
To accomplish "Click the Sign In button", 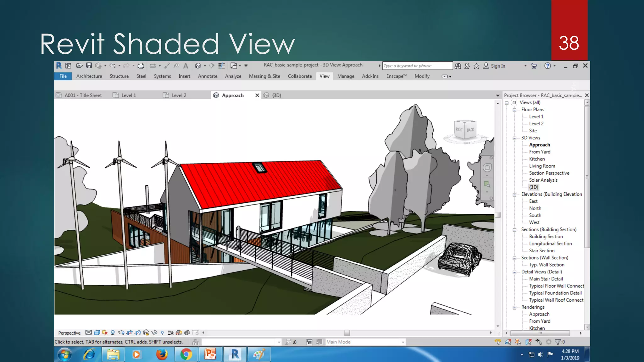I will click(x=494, y=66).
